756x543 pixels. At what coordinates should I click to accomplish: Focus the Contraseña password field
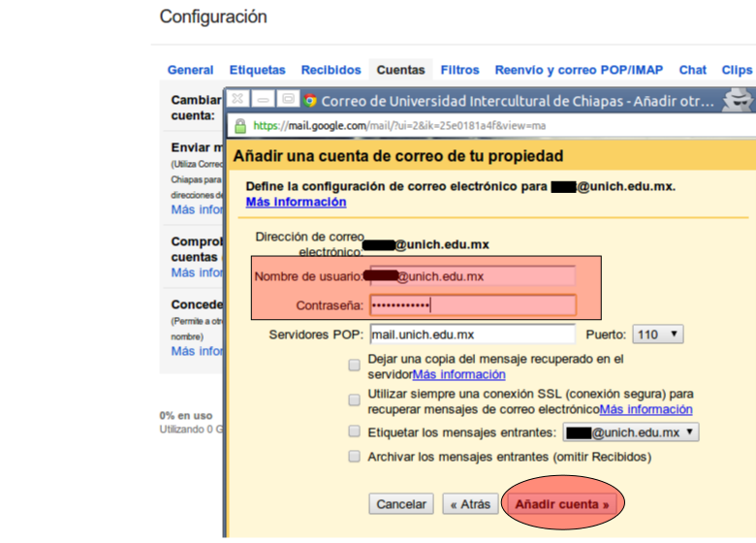[473, 305]
